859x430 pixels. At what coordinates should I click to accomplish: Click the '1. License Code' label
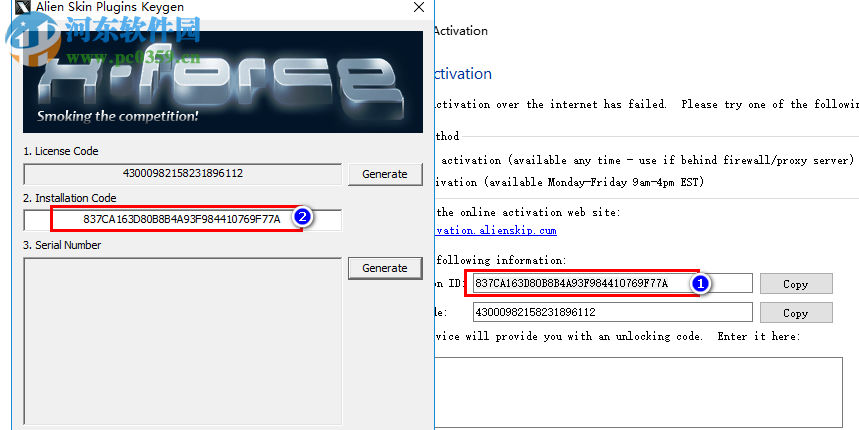click(61, 151)
